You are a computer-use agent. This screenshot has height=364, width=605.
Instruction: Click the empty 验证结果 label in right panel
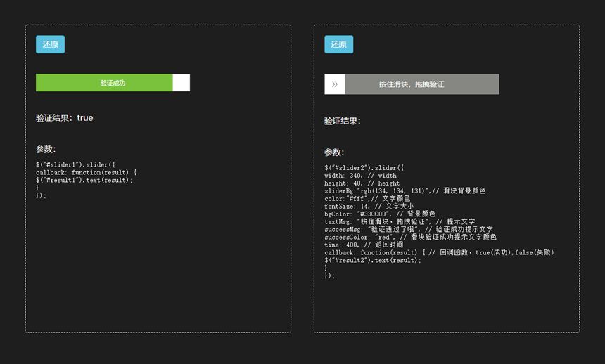(x=343, y=122)
